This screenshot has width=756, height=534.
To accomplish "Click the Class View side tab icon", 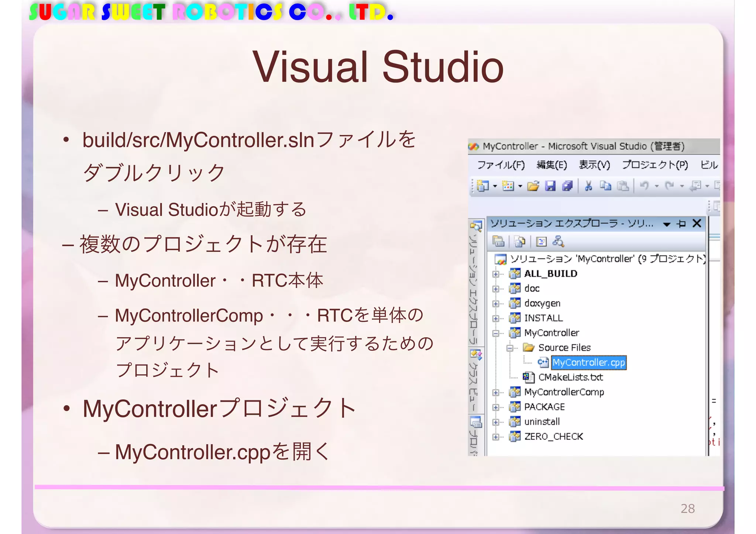I will (476, 355).
